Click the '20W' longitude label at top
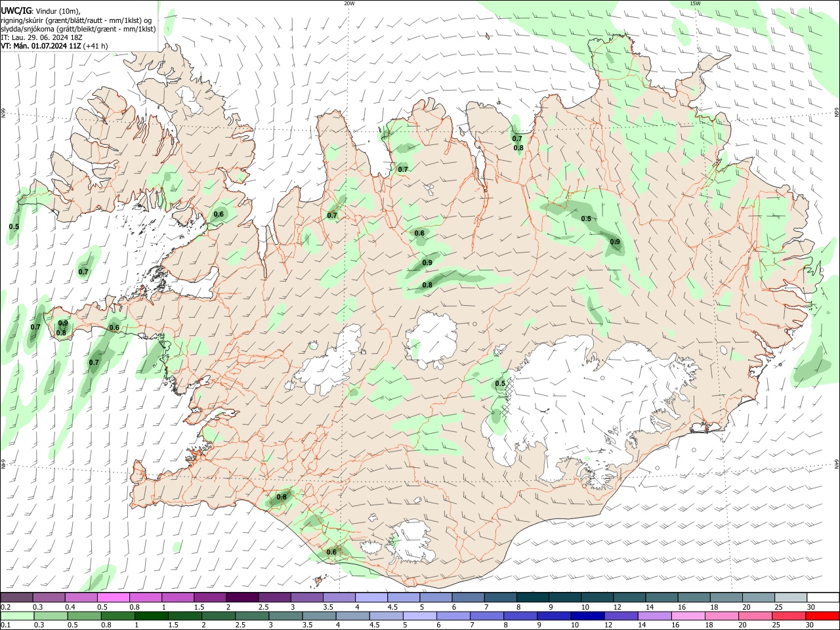Viewport: 840px width, 630px height. point(349,3)
